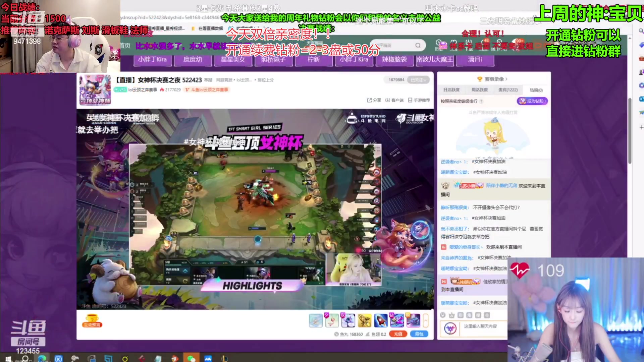Select the 钻粉(0) tab
The image size is (644, 362).
pos(536,90)
